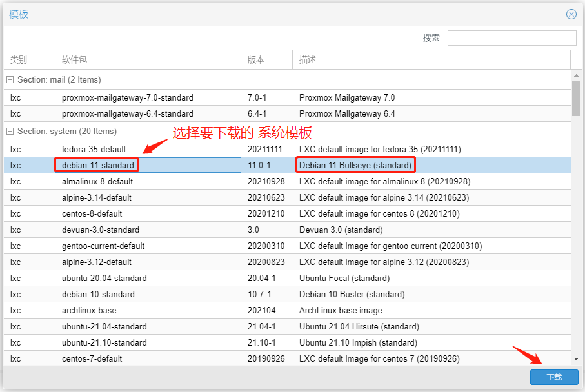Choose the alpine-3.14-default template
This screenshot has width=585, height=392.
[96, 198]
